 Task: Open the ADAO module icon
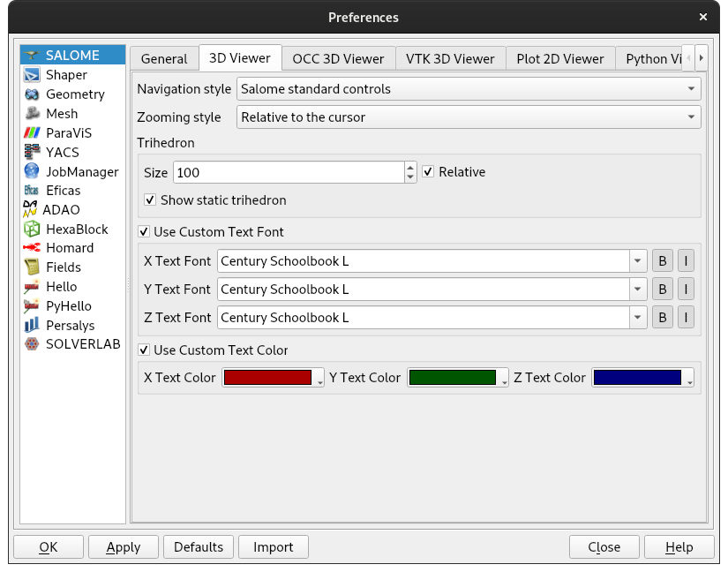coord(30,209)
